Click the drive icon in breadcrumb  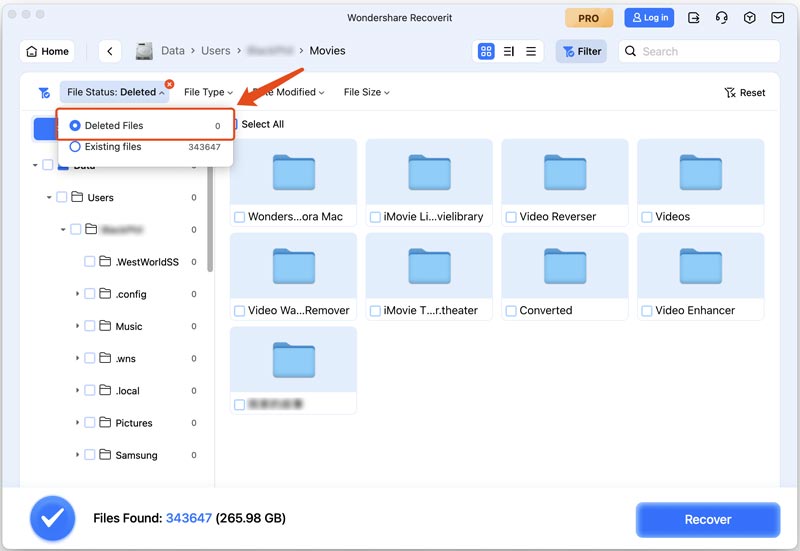pos(144,51)
